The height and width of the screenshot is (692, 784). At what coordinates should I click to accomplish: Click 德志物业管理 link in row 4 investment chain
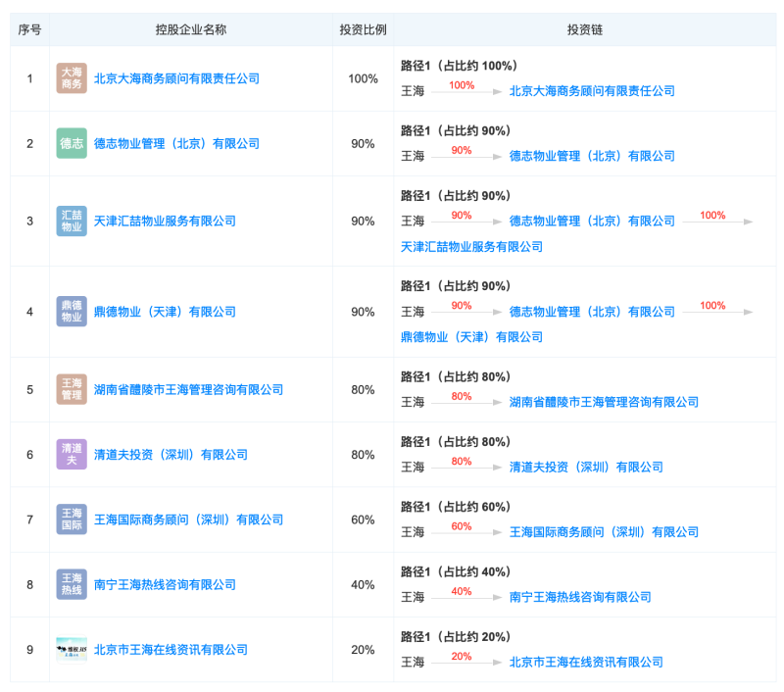pos(592,312)
